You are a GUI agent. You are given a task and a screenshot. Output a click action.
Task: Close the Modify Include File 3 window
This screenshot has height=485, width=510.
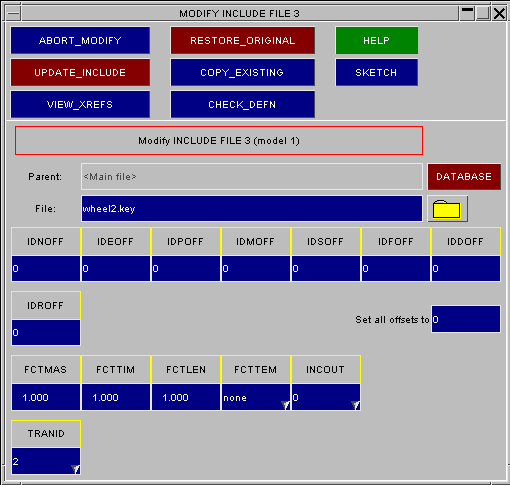click(499, 13)
